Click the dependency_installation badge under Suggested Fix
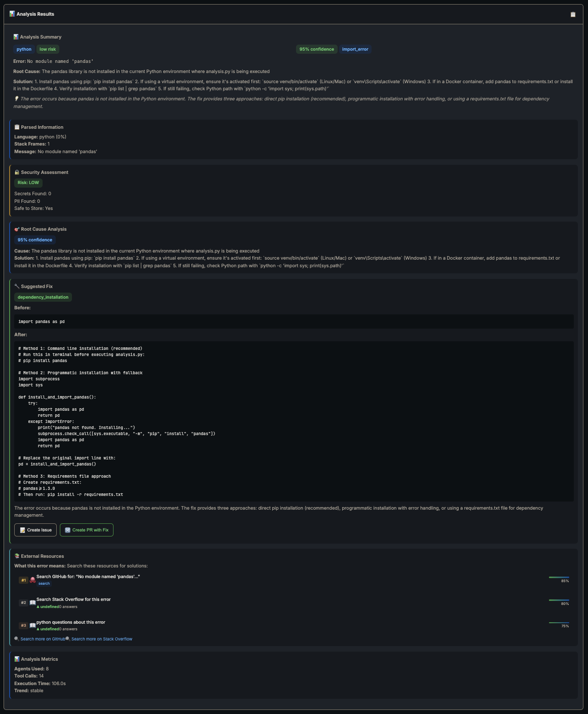The image size is (588, 714). (x=43, y=297)
